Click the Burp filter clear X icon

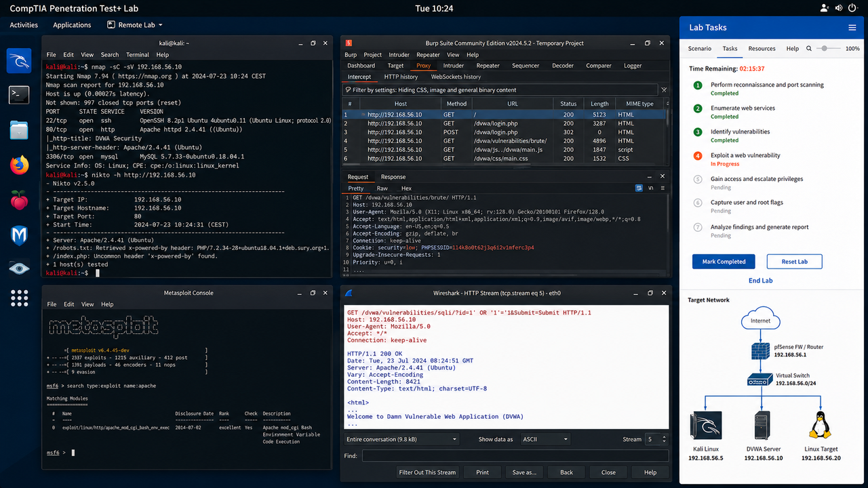coord(664,89)
